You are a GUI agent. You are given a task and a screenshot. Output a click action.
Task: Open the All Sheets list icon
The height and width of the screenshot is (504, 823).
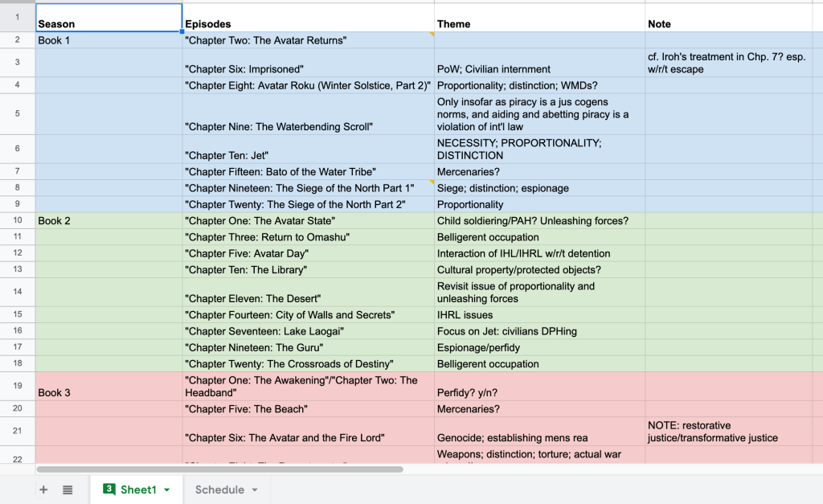[x=68, y=490]
